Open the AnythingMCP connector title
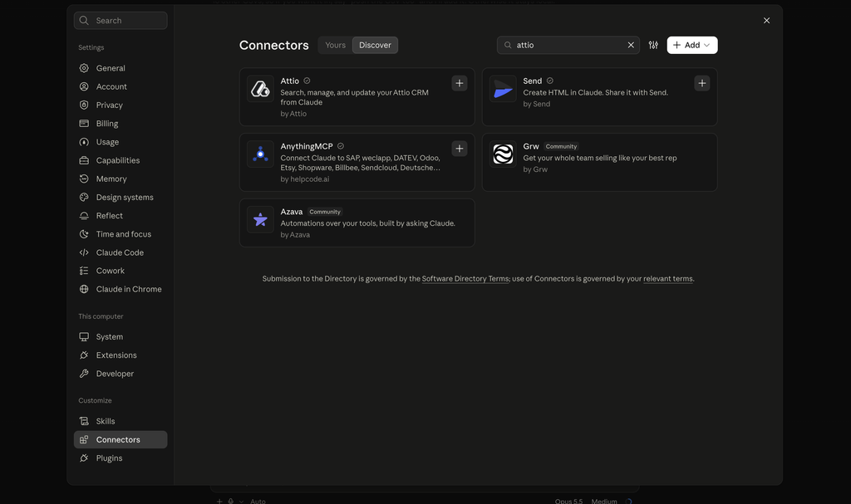 pos(307,146)
